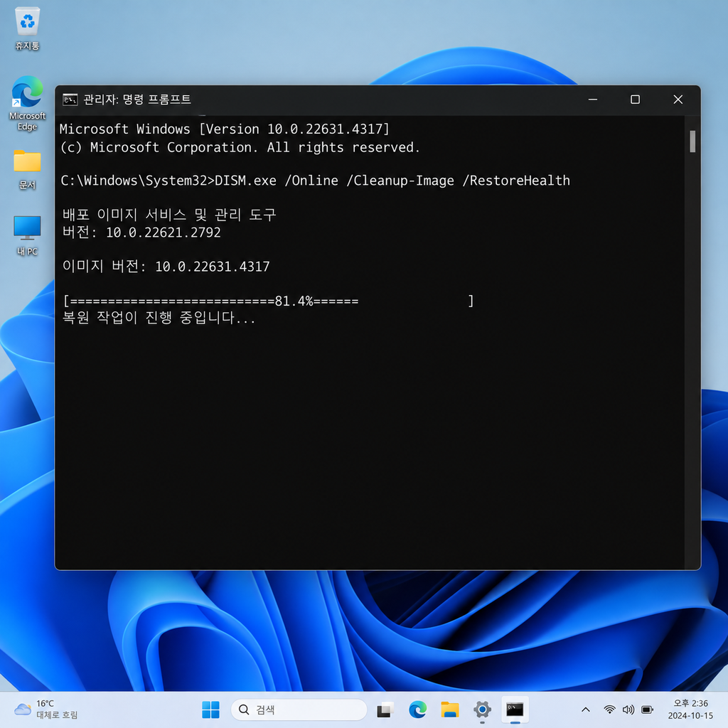The width and height of the screenshot is (728, 728).
Task: Click the Command Prompt title bar icon
Action: (x=70, y=100)
